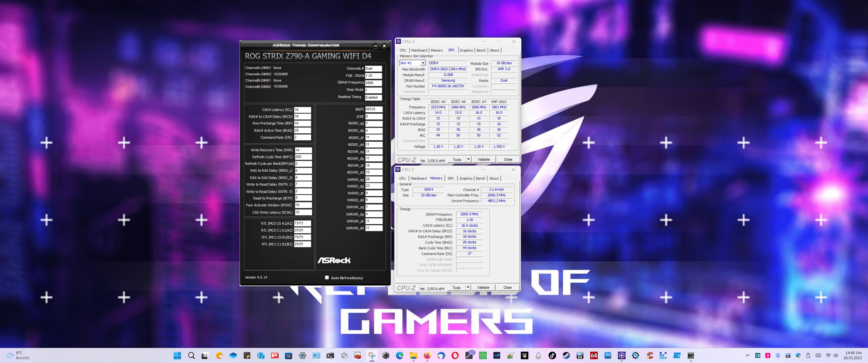The height and width of the screenshot is (363, 868).
Task: Click Tools button in upper CPU-Z window
Action: click(457, 159)
